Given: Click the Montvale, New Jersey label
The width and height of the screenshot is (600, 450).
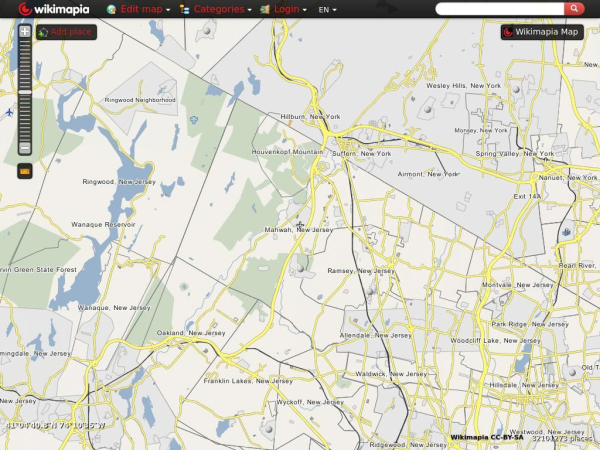Looking at the screenshot, I should (x=518, y=285).
